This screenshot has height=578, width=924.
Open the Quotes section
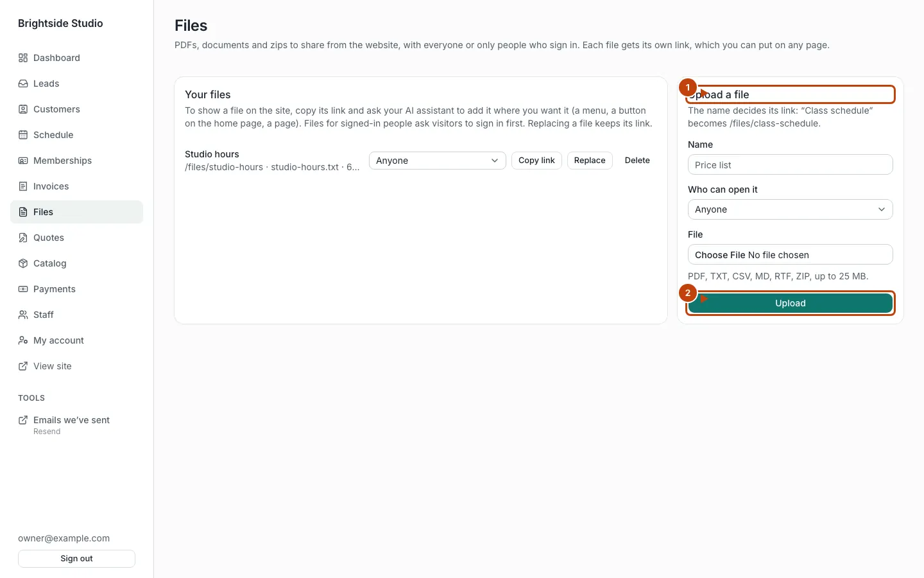tap(77, 238)
